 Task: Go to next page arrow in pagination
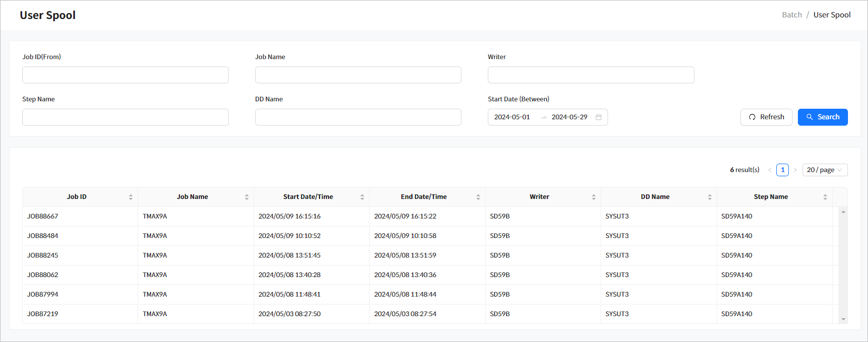click(x=795, y=170)
